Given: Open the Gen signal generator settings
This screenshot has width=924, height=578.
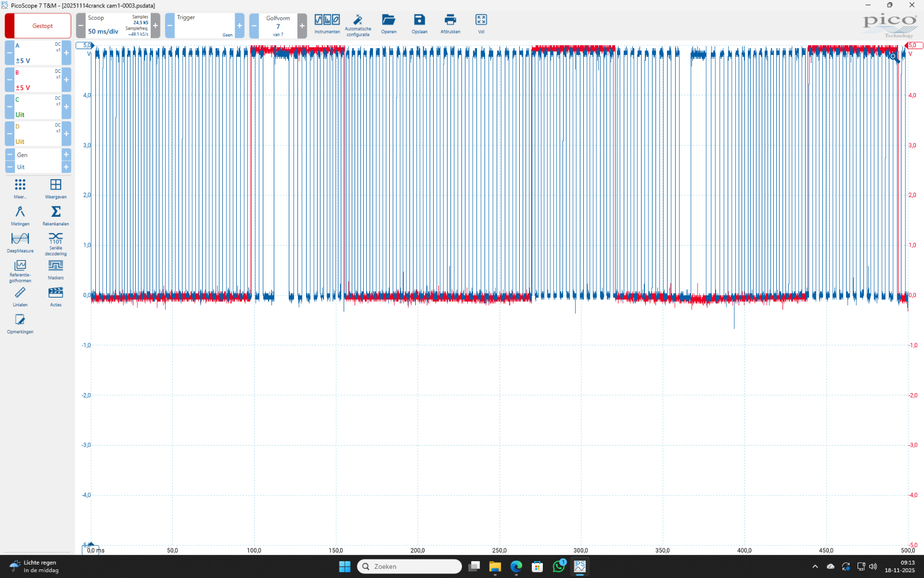Looking at the screenshot, I should point(38,155).
